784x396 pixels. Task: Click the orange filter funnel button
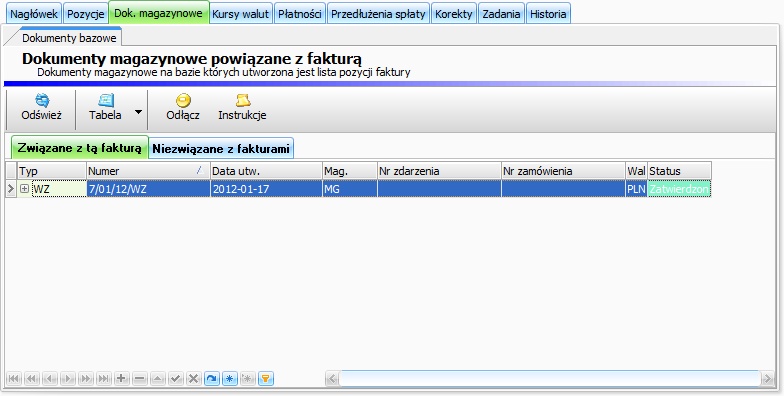(x=266, y=378)
